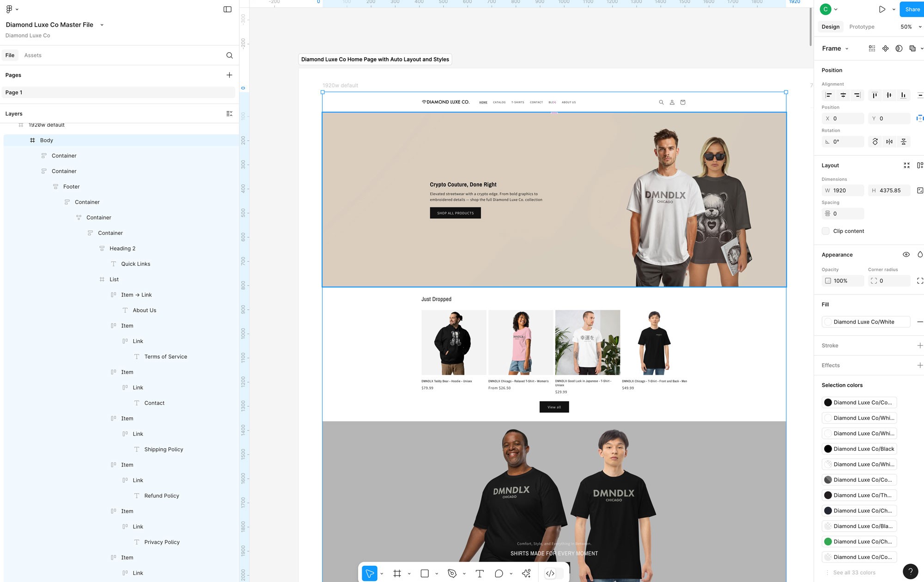Screen dimensions: 924x582
Task: Switch to the Prototype tab
Action: pyautogui.click(x=862, y=27)
